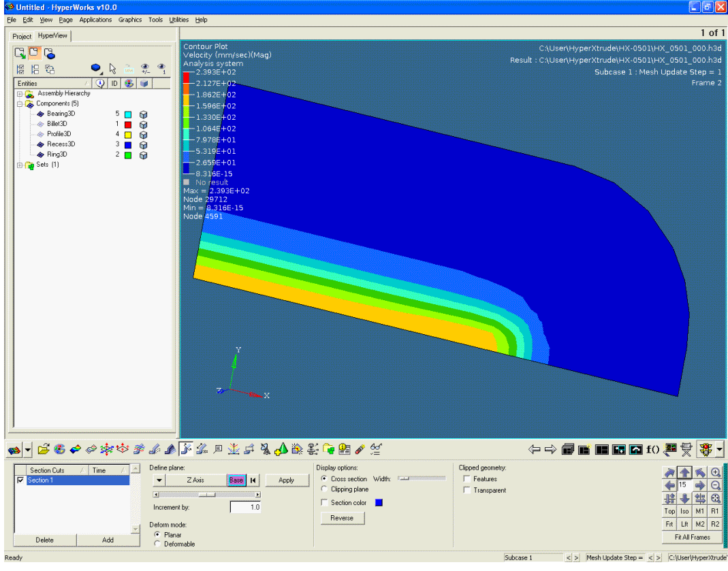Switch to the Project tab
Image resolution: width=728 pixels, height=571 pixels.
(x=22, y=36)
